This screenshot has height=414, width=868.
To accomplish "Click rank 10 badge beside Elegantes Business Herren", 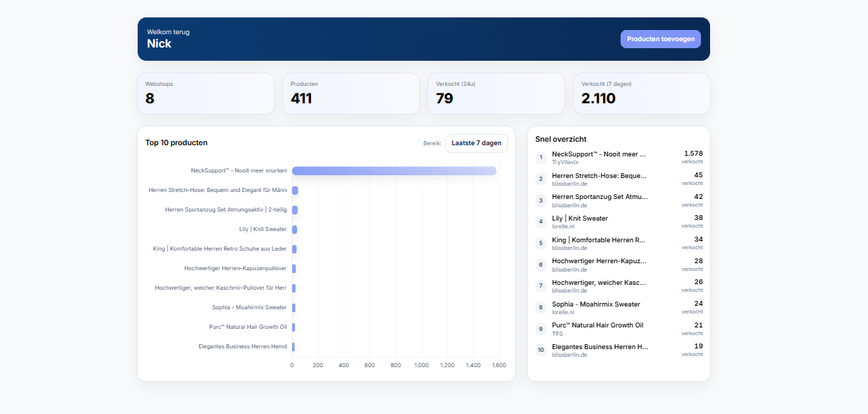I will (x=541, y=350).
